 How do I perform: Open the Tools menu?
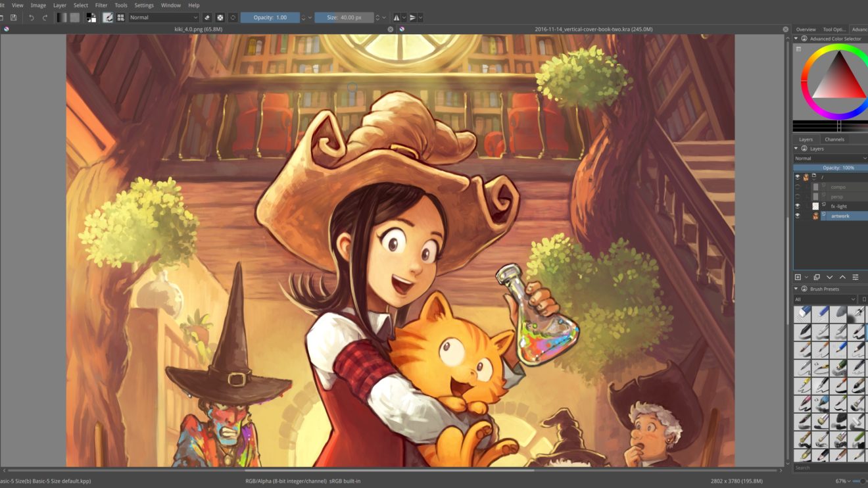pos(121,5)
